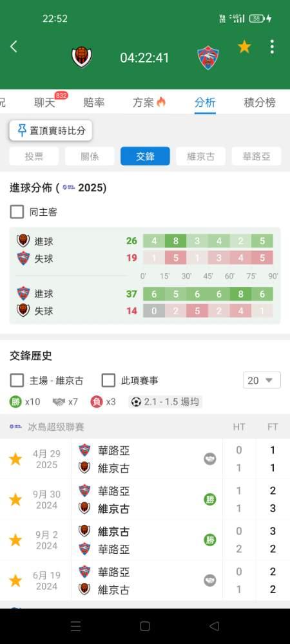The height and width of the screenshot is (644, 290).
Task: Star the 6月 19 2024 match
Action: point(15,580)
